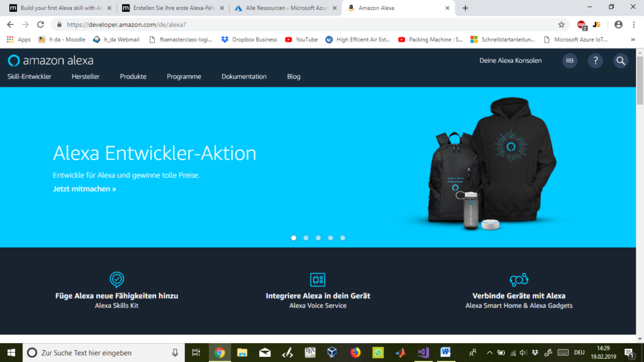Launch Firefox from the taskbar
Viewport: 644px width, 362px height.
[355, 353]
